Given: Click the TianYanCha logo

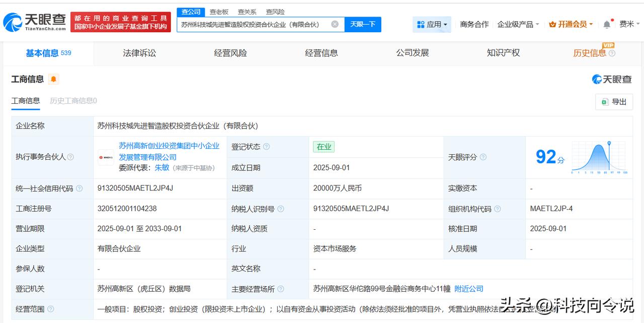Looking at the screenshot, I should 35,22.
